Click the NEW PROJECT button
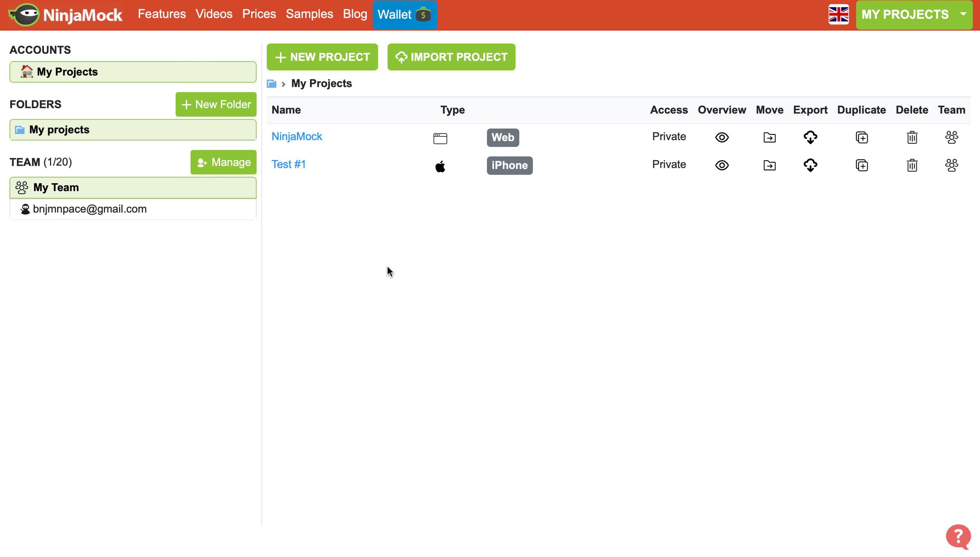Screen dimensions: 980x557 click(322, 57)
